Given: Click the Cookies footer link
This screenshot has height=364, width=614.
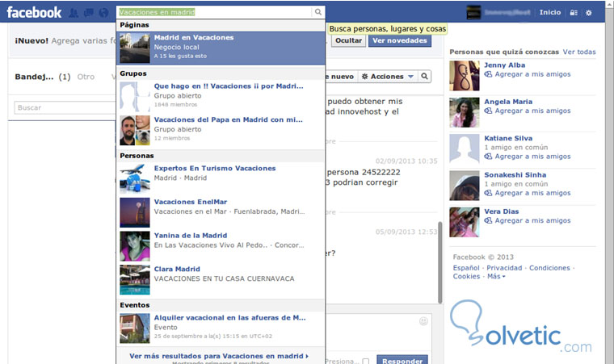Looking at the screenshot, I should click(466, 276).
